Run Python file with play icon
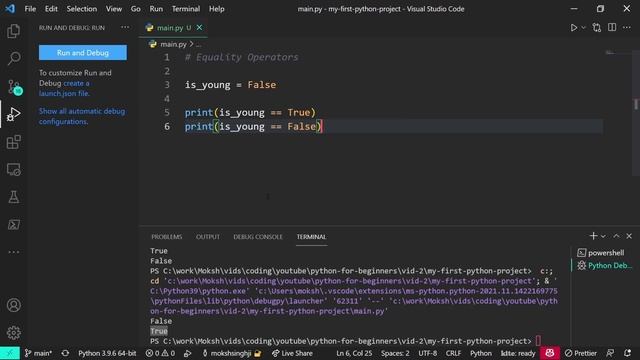Screen dimensions: 640x360 pos(573,28)
